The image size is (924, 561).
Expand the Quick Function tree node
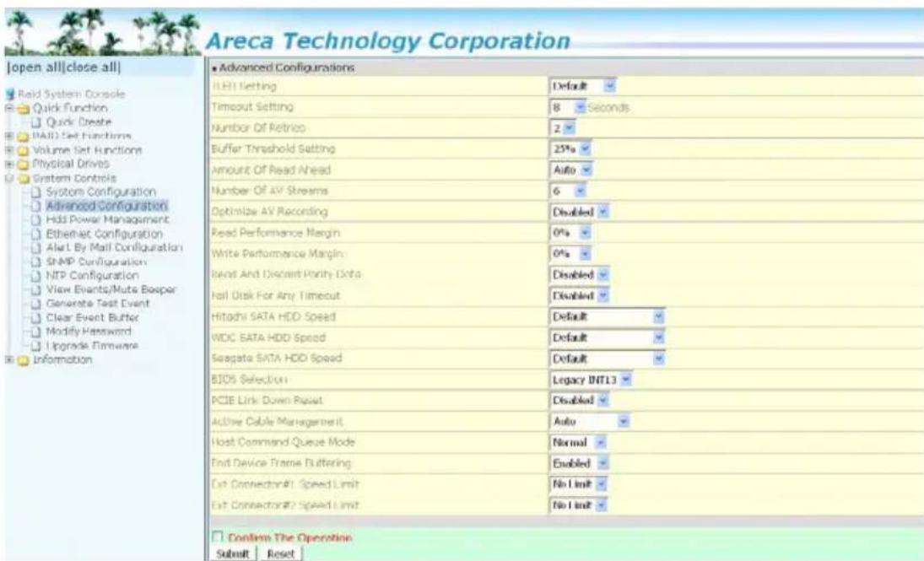click(9, 109)
